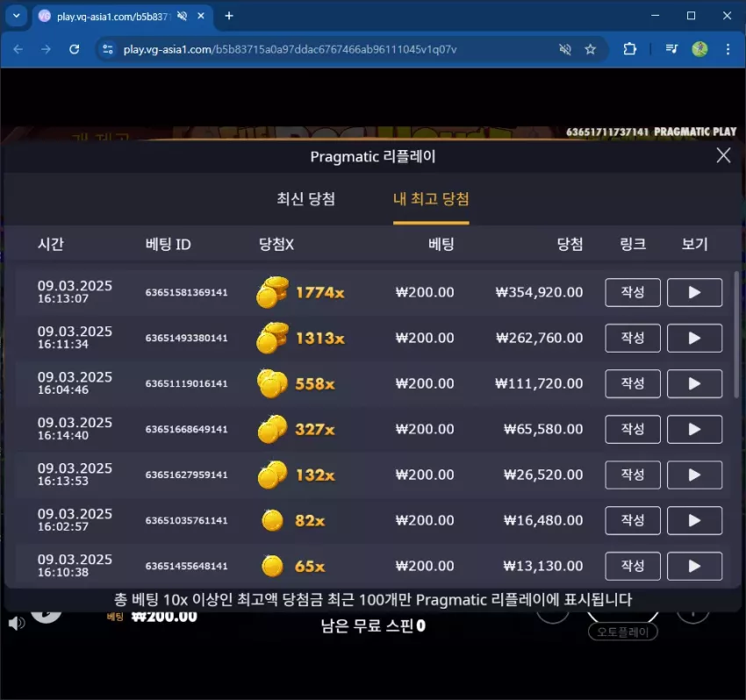This screenshot has width=746, height=700.
Task: Open browser extensions puzzle icon
Action: pos(629,49)
